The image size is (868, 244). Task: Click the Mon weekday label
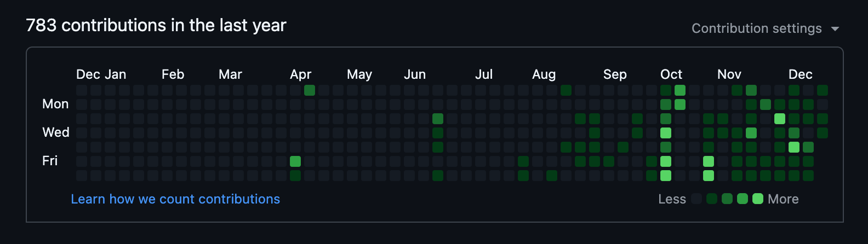55,104
